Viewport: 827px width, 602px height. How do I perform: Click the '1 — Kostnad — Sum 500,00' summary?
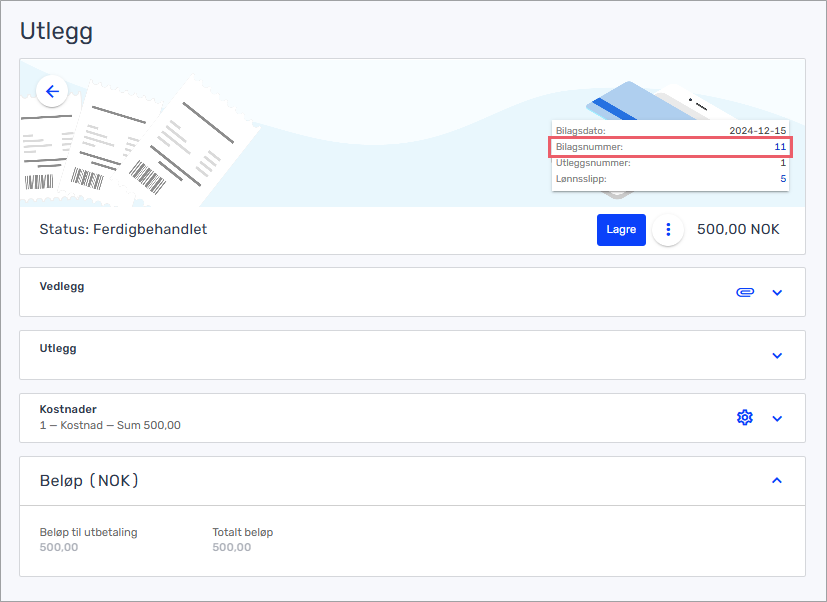point(110,425)
